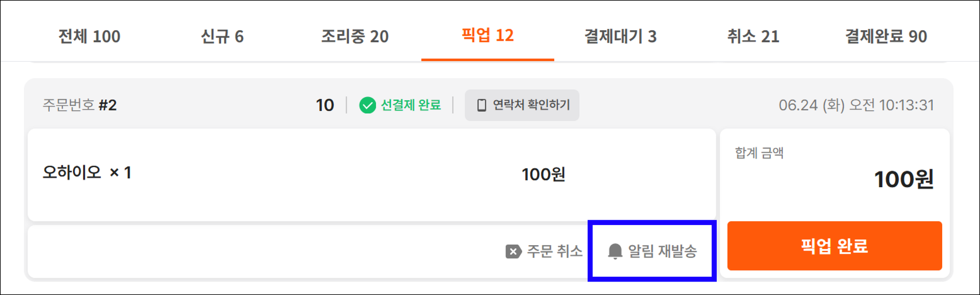Viewport: 980px width, 295px height.
Task: Switch to the 취소 21 tab
Action: click(753, 36)
